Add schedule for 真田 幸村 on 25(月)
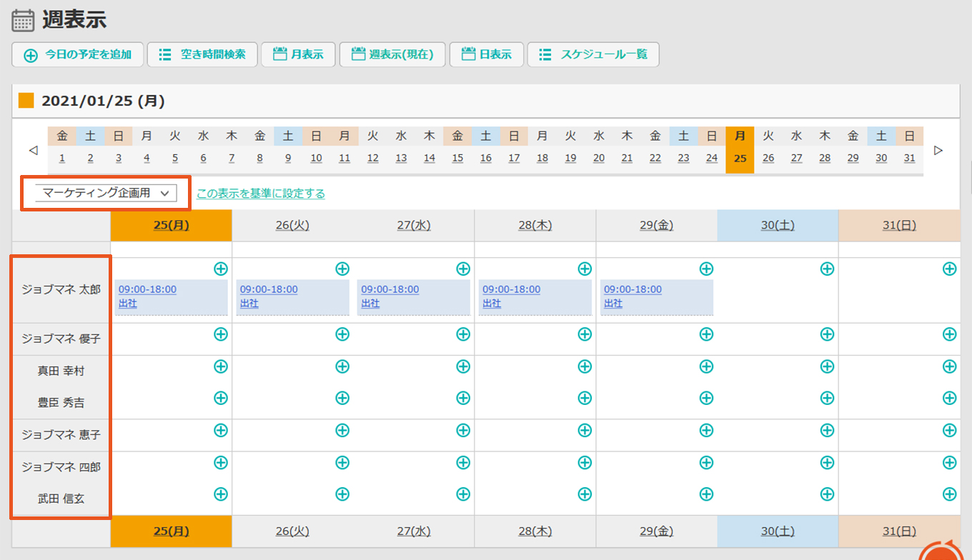The image size is (972, 560). point(221,366)
